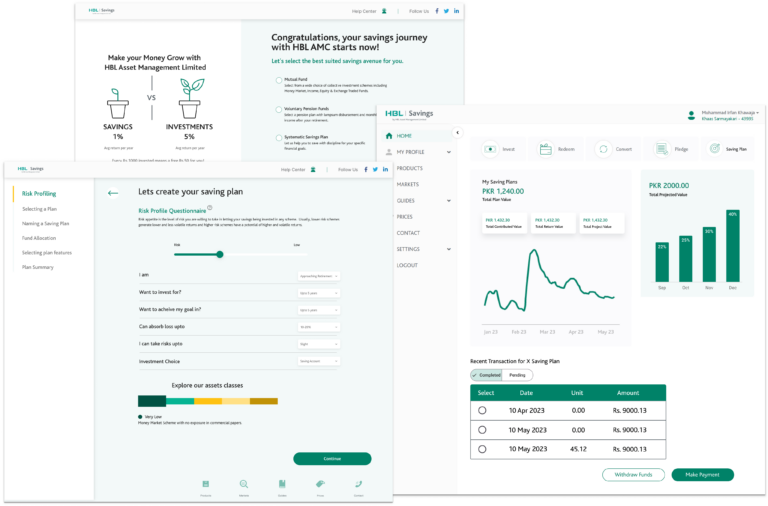
Task: Open Prices tag icon in bottom bar
Action: 320,484
